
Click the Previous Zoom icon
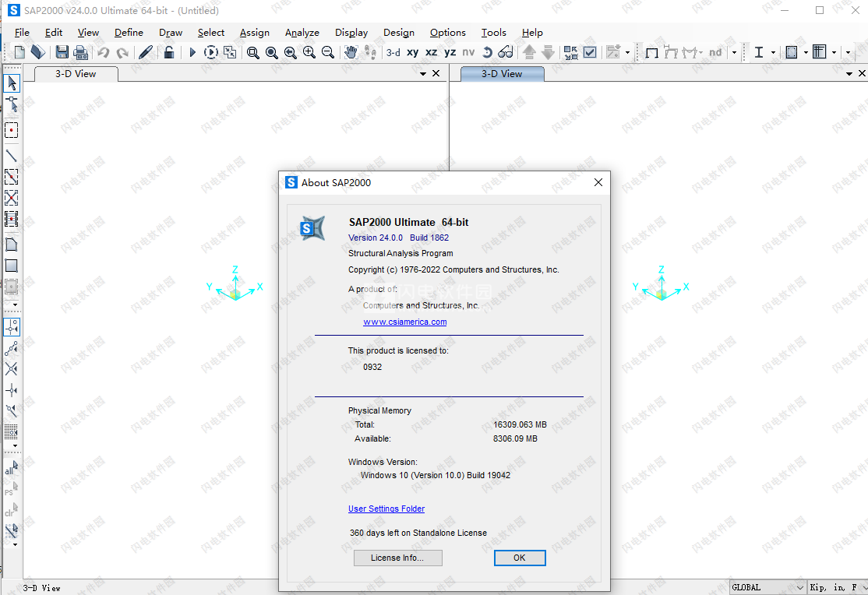coord(291,52)
